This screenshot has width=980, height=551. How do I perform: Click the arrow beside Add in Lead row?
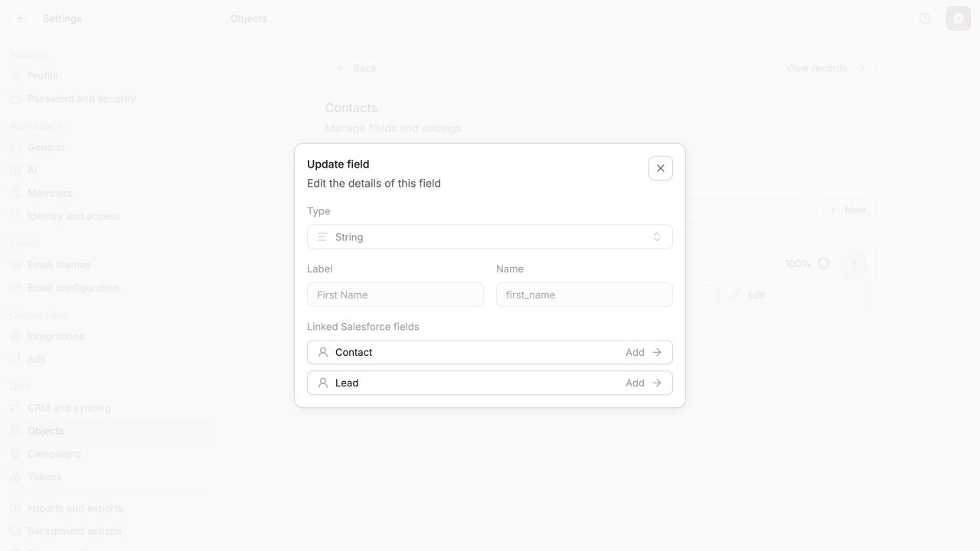657,383
